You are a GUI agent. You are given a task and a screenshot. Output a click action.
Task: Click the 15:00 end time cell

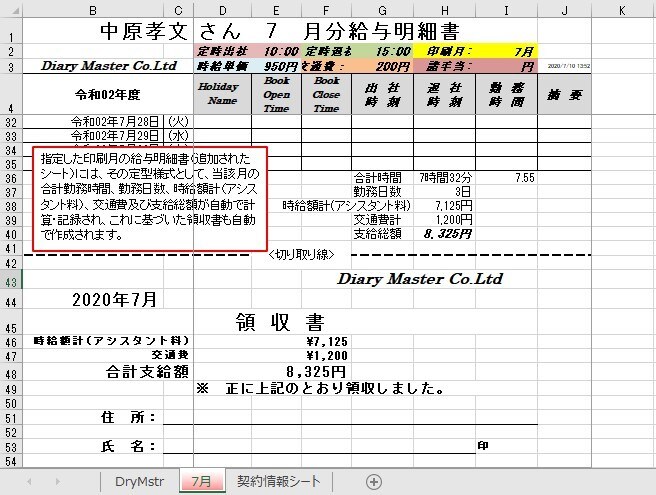pos(382,51)
